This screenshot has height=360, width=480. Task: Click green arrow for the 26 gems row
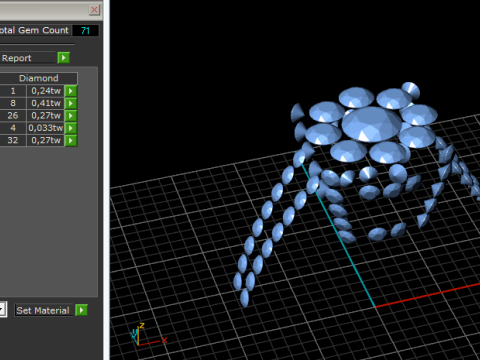point(71,116)
